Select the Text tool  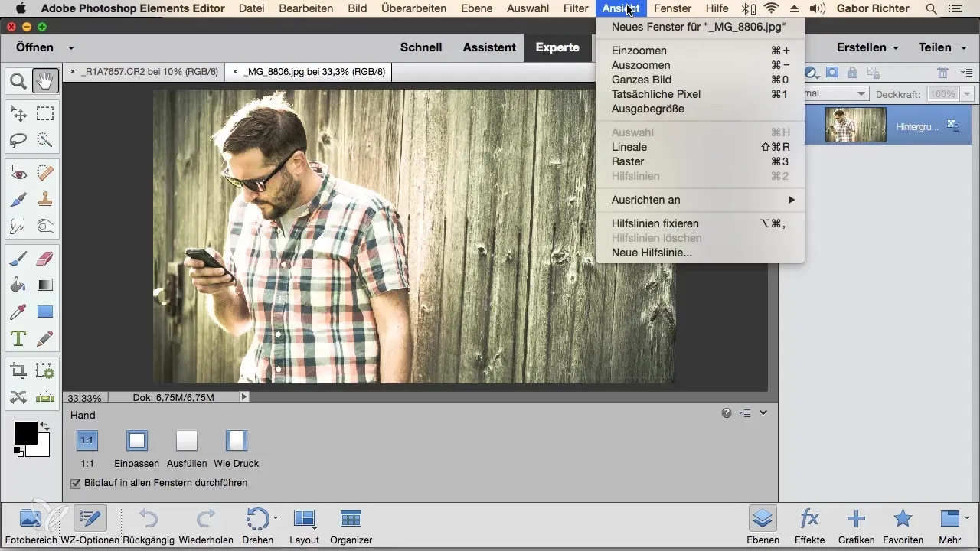(18, 338)
